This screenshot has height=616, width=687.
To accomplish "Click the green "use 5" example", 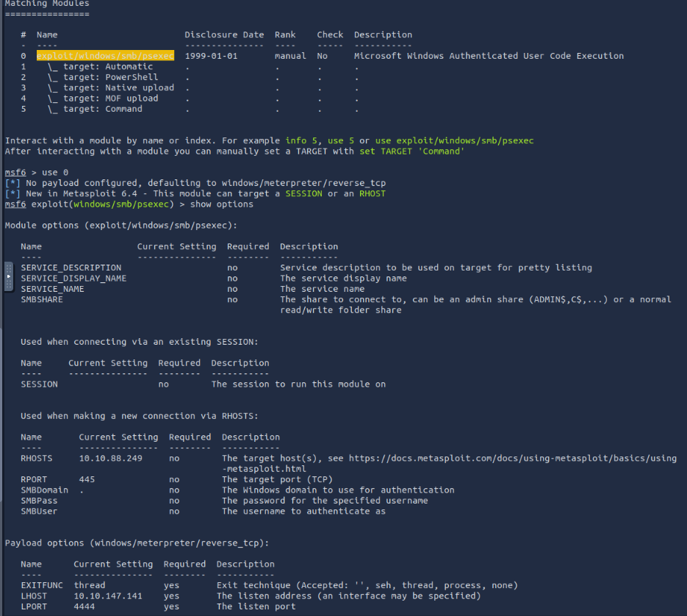I will pyautogui.click(x=341, y=140).
